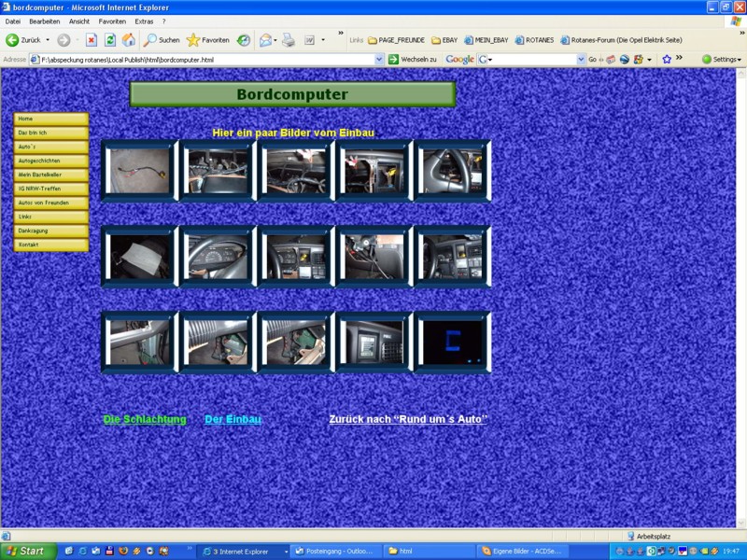Click the mail envelope toolbar icon
Image resolution: width=747 pixels, height=560 pixels.
[x=265, y=40]
